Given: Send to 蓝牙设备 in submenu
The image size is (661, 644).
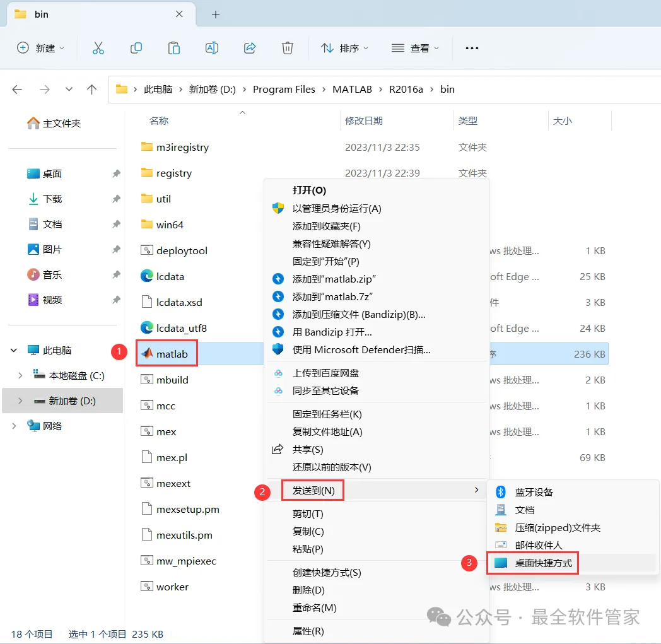Looking at the screenshot, I should click(534, 492).
